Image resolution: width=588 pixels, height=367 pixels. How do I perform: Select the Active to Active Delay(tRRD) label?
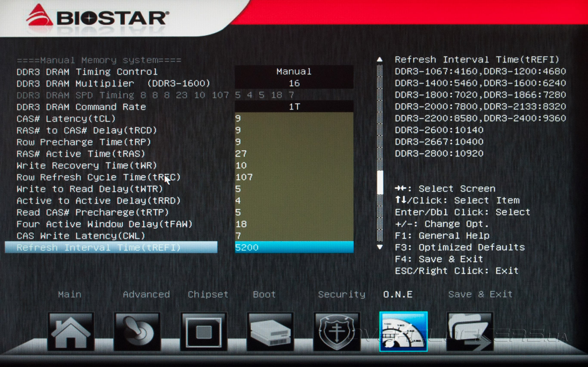(99, 200)
